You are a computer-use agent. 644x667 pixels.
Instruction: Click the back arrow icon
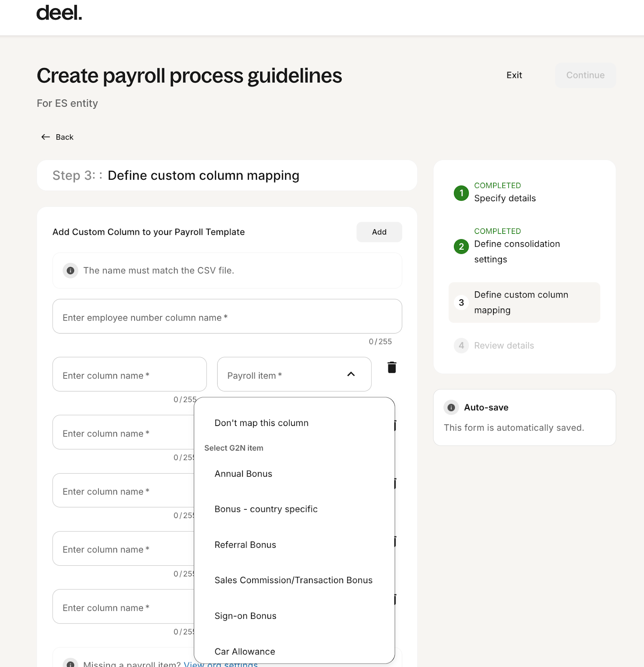point(45,137)
